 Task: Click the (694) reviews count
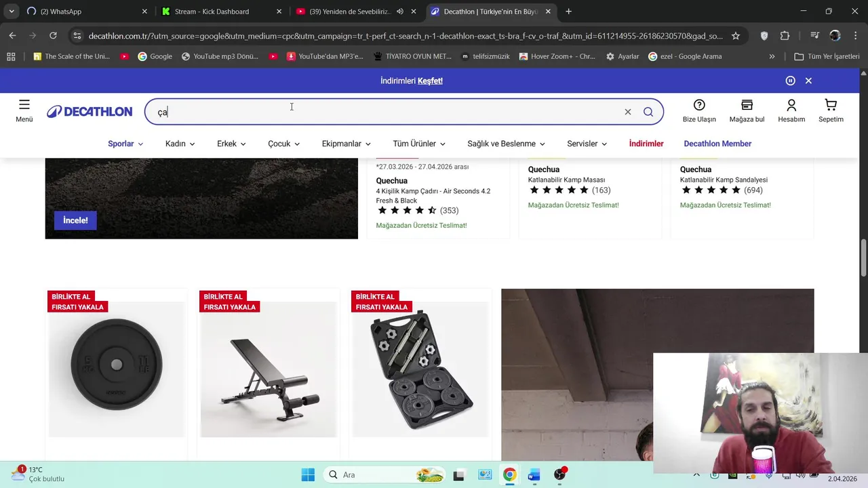(x=753, y=190)
